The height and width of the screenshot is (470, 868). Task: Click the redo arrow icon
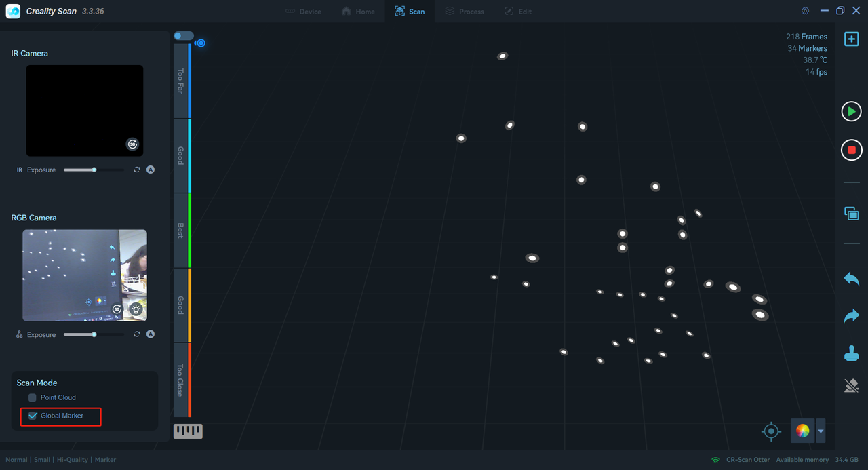tap(852, 316)
